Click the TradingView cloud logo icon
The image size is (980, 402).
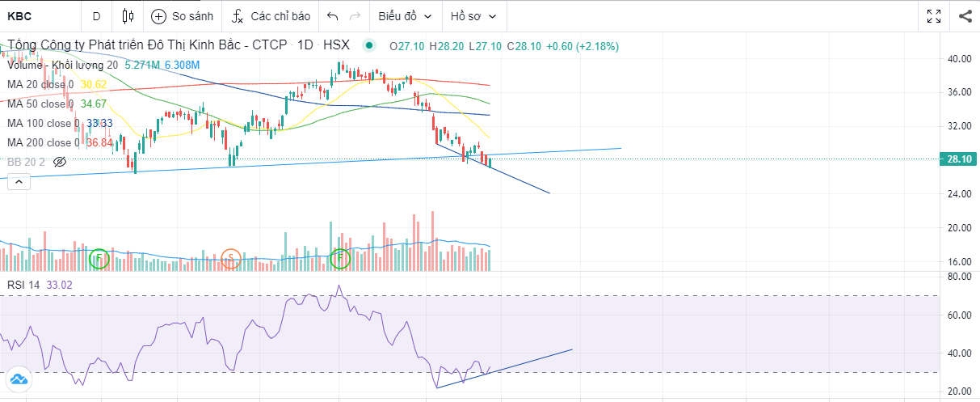point(18,379)
